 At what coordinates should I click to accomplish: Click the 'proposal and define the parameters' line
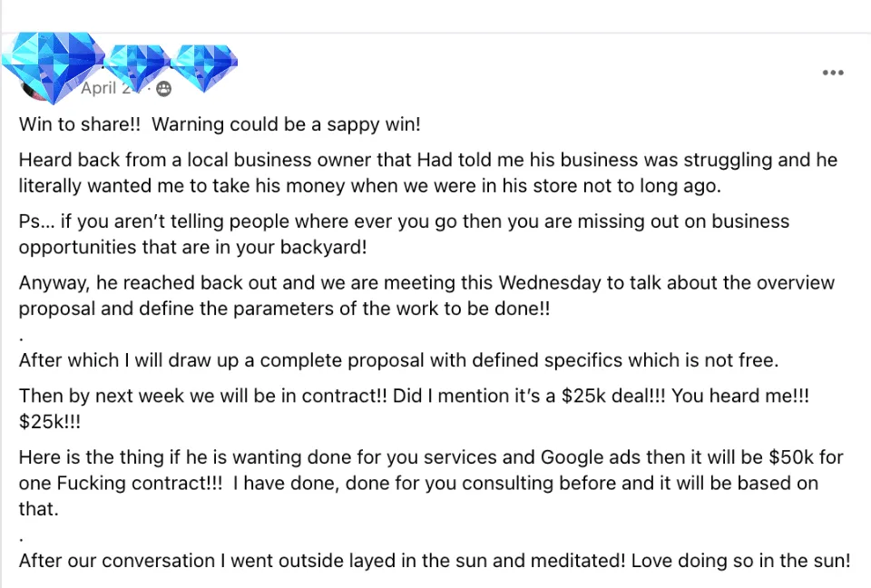[284, 309]
